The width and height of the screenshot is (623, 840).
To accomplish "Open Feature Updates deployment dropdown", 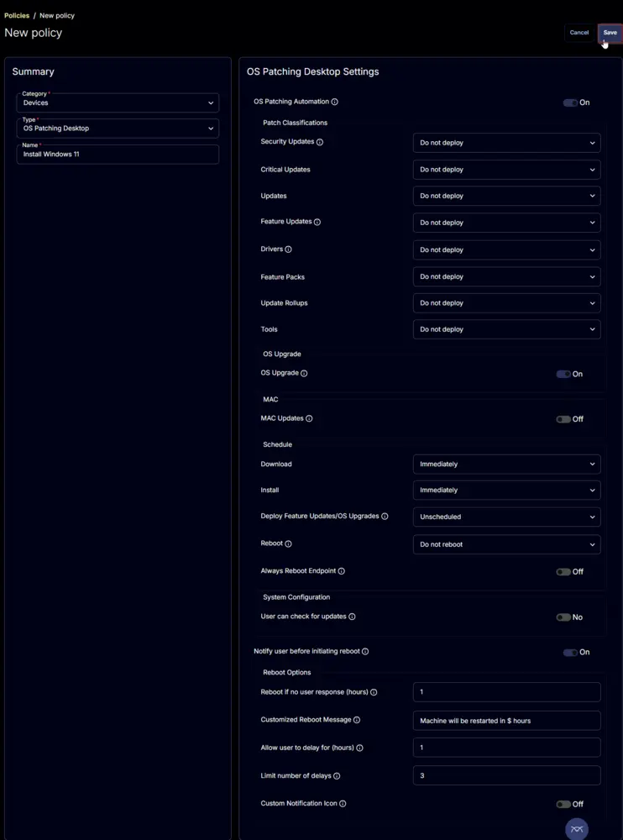I will (x=507, y=223).
